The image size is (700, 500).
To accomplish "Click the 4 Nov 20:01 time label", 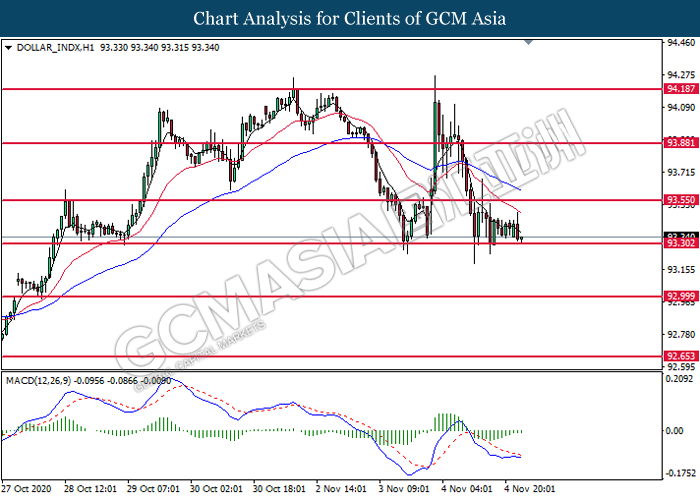I will click(x=530, y=489).
